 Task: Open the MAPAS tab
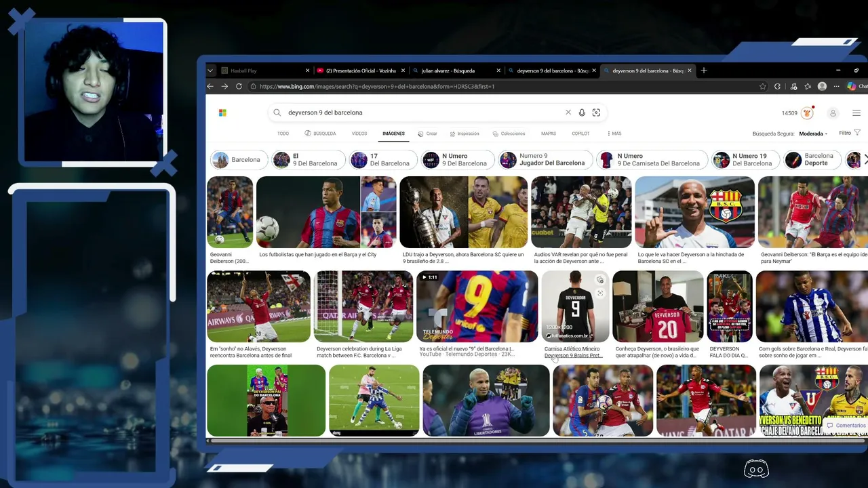click(x=549, y=134)
